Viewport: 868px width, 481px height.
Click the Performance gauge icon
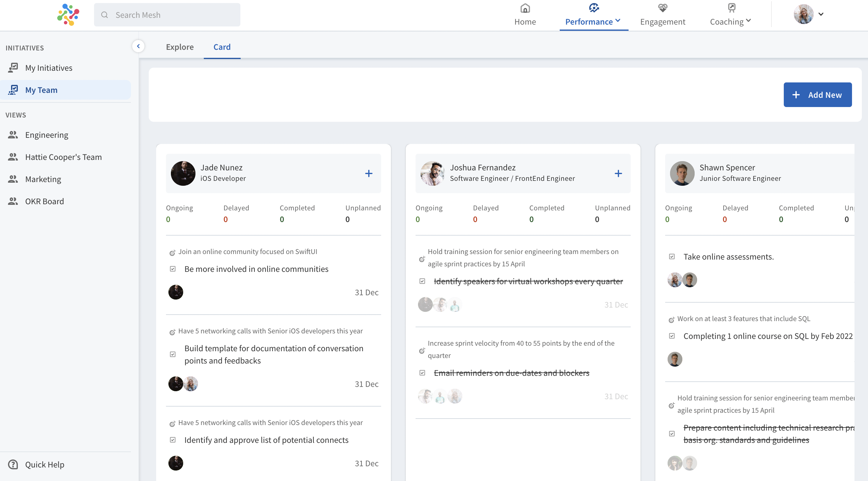pyautogui.click(x=594, y=8)
